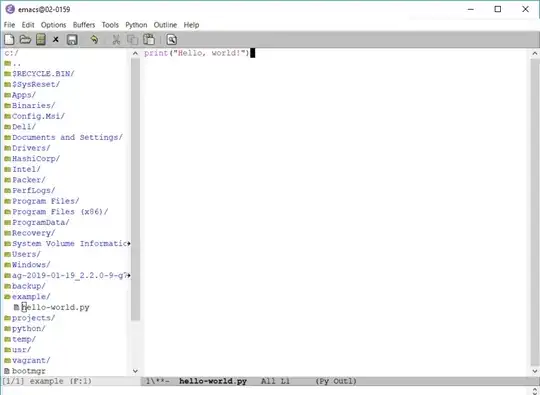Open the Edit menu
This screenshot has height=395, width=540.
tap(28, 25)
